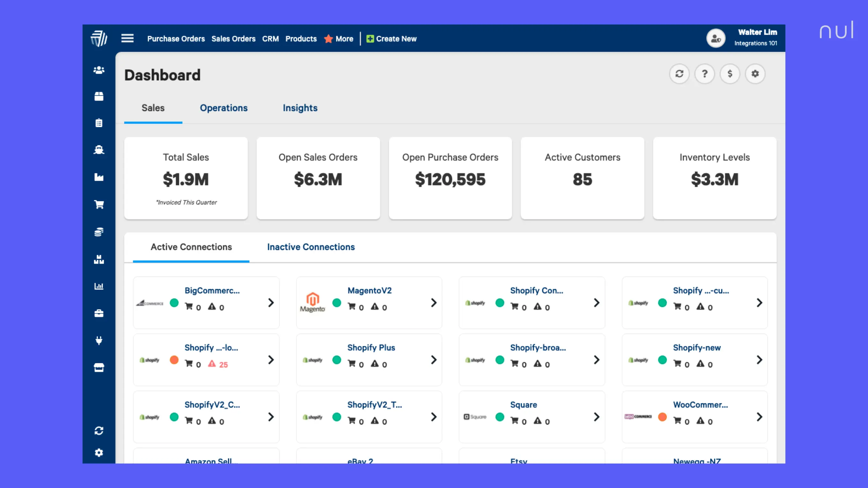The height and width of the screenshot is (488, 868).
Task: Open the Inactive Connections tab
Action: pyautogui.click(x=311, y=247)
